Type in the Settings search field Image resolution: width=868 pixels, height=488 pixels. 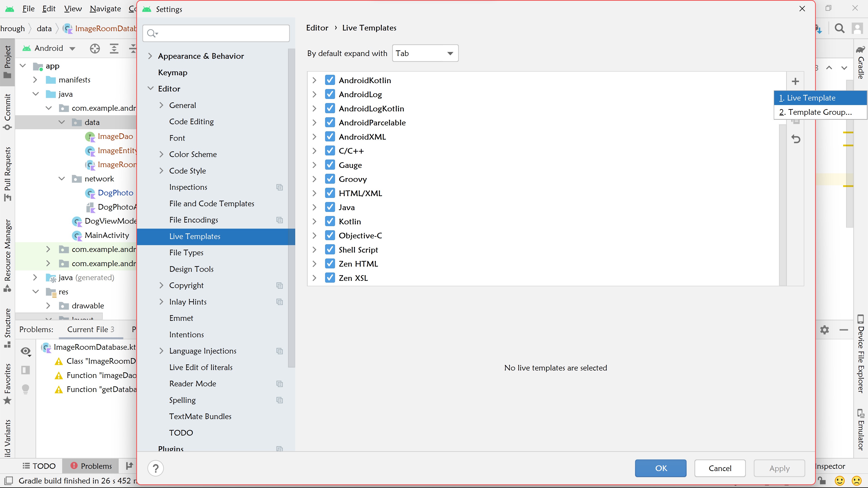[x=216, y=33]
